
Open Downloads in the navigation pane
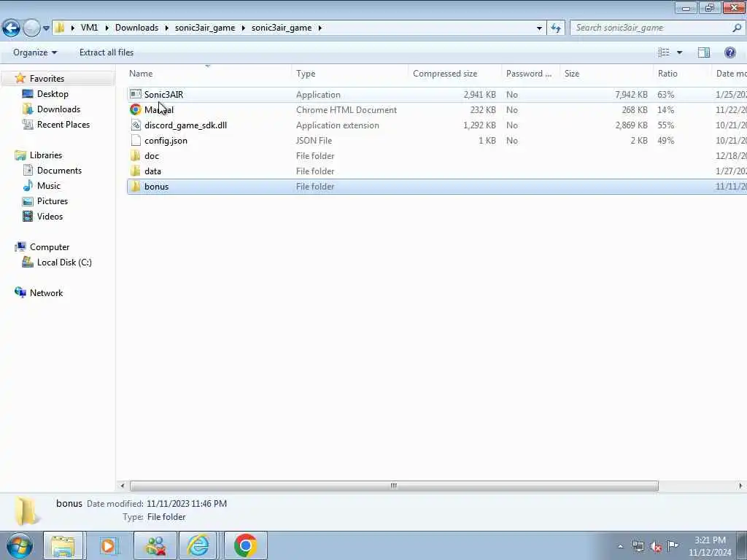pyautogui.click(x=58, y=109)
